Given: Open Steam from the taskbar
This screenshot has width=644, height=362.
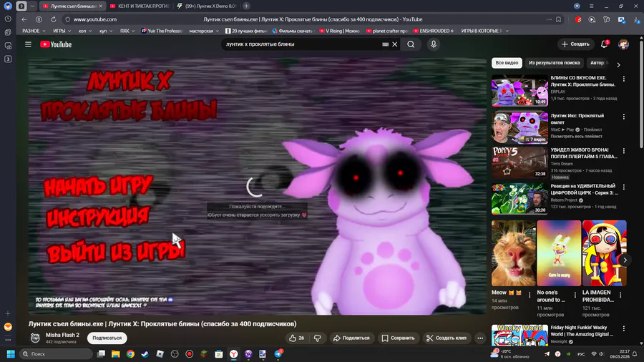Looking at the screenshot, I should pos(145,354).
